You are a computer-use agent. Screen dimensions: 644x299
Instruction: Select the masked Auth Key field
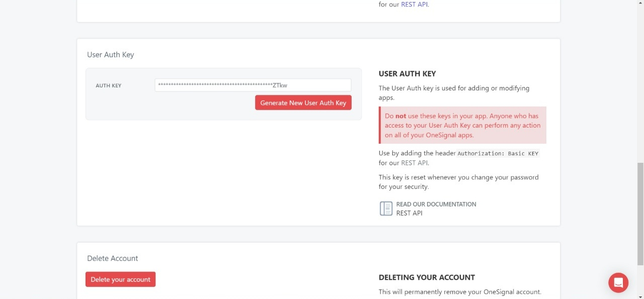(x=253, y=85)
